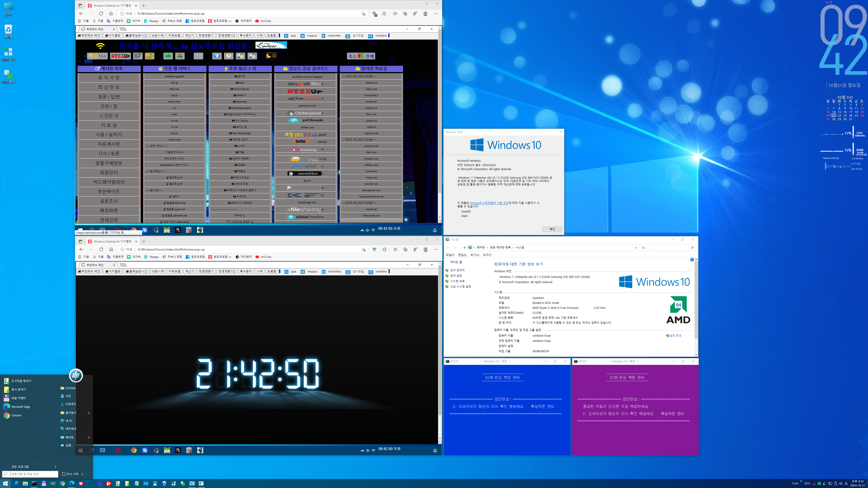Select date 22 in the desktop calendar widget

(839, 115)
